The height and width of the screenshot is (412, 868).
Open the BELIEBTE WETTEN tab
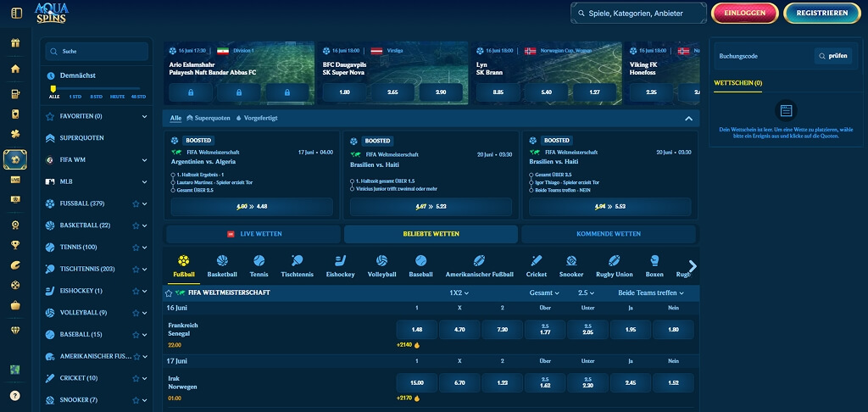[x=431, y=234]
